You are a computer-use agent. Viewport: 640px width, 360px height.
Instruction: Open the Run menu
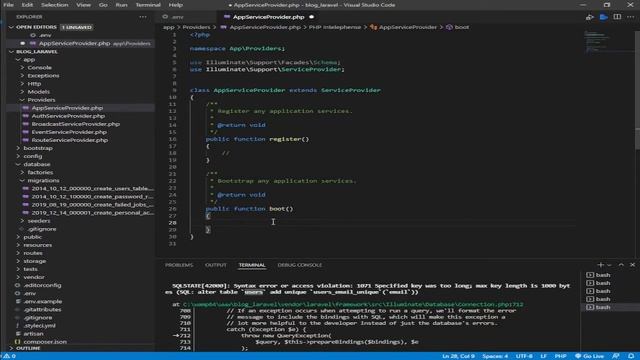pos(121,5)
